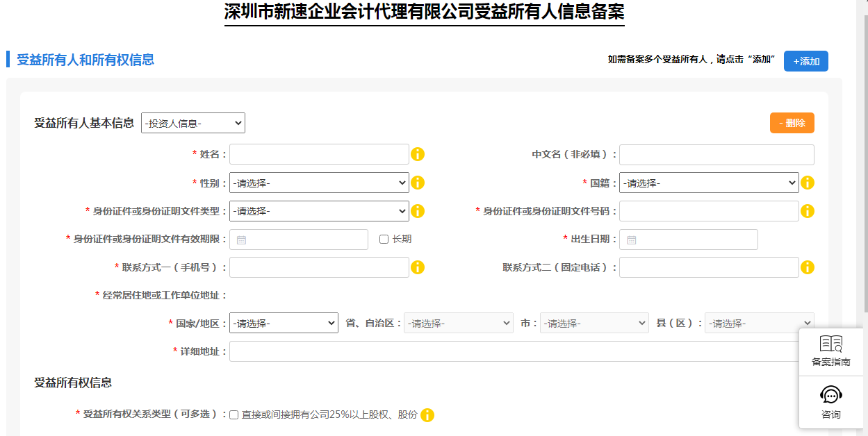Image resolution: width=868 pixels, height=436 pixels.
Task: Click info icon beside 受益所有权关系类型 option
Action: [427, 415]
